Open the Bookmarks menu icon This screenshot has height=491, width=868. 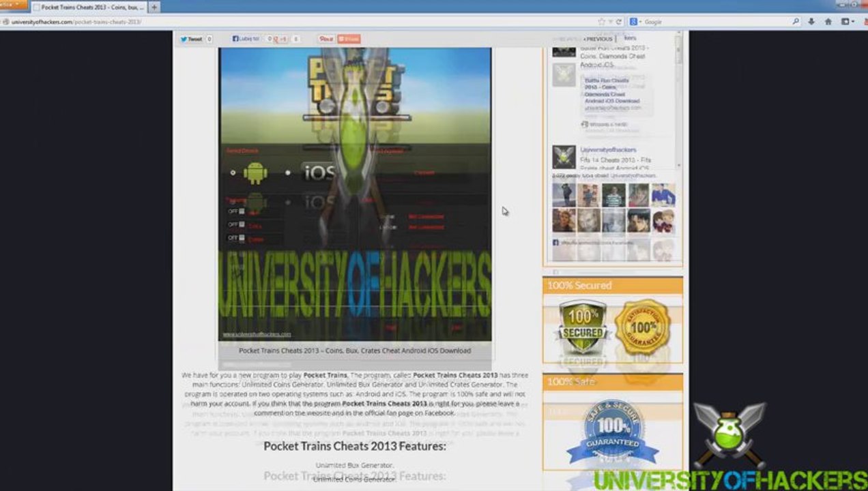tap(848, 22)
